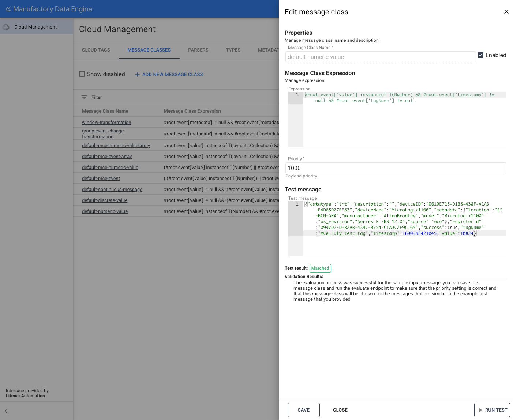Viewport: 513px width, 420px height.
Task: Select the CLOUD TAGS tab
Action: click(96, 50)
